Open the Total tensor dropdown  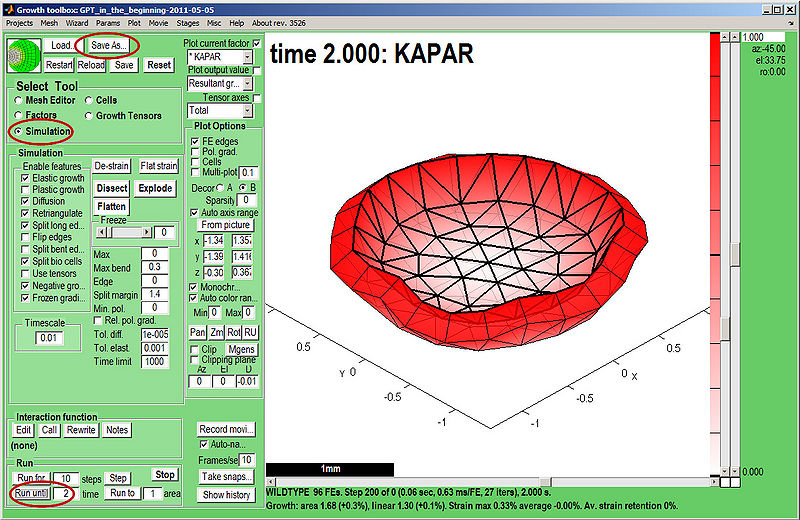[x=220, y=110]
